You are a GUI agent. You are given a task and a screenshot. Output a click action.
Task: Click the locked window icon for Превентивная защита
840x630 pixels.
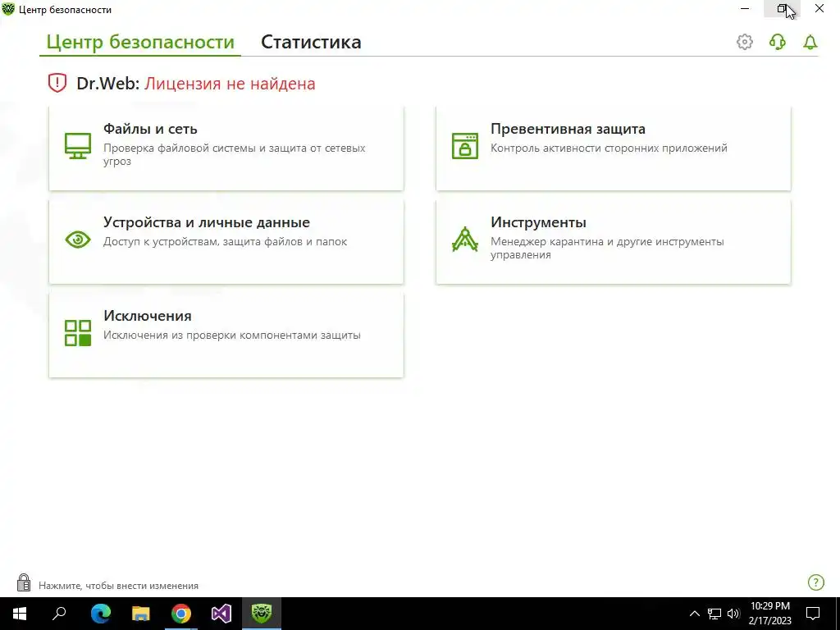[x=465, y=146]
